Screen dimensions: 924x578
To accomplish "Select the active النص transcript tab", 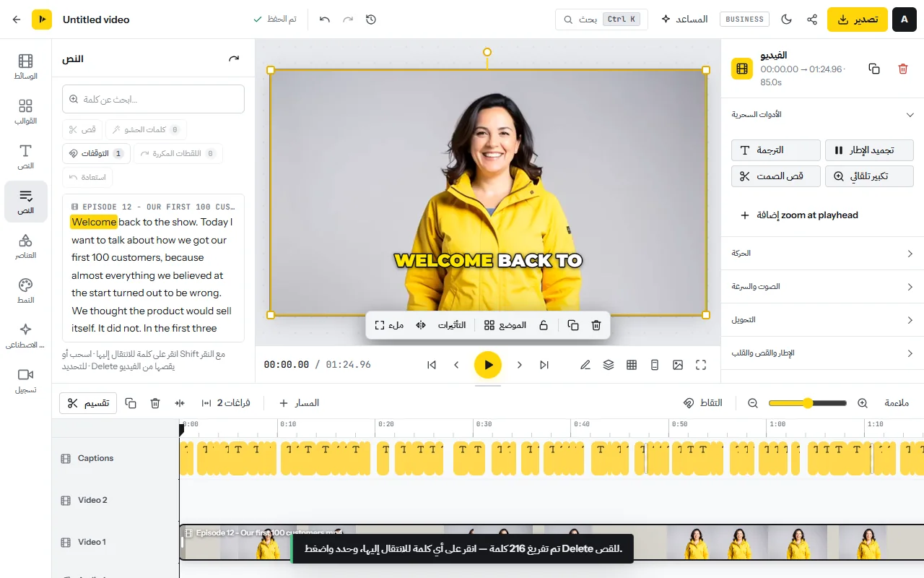I will tap(26, 202).
